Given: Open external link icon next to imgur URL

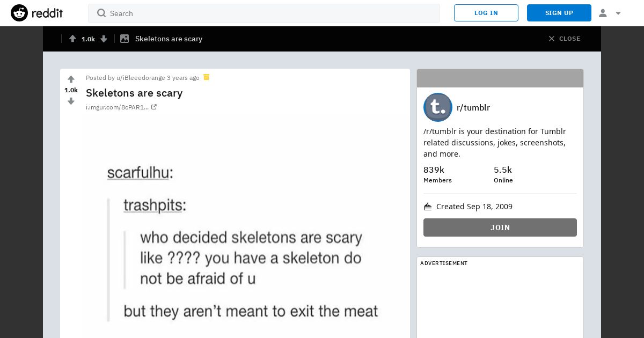Looking at the screenshot, I should point(154,107).
